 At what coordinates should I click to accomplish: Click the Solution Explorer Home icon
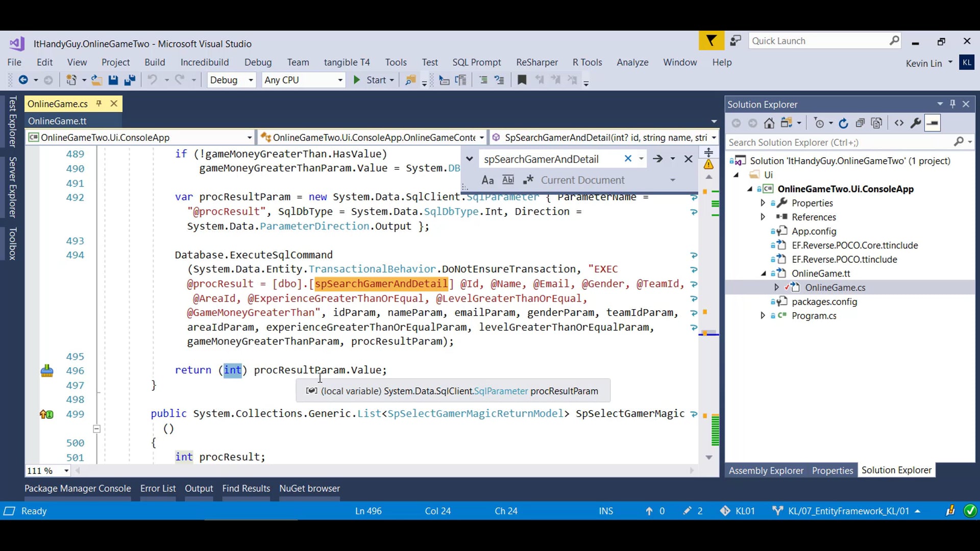(769, 123)
